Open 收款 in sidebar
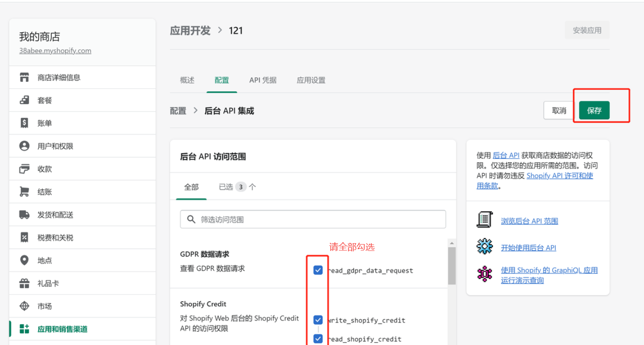Image resolution: width=644 pixels, height=345 pixels. coord(82,169)
